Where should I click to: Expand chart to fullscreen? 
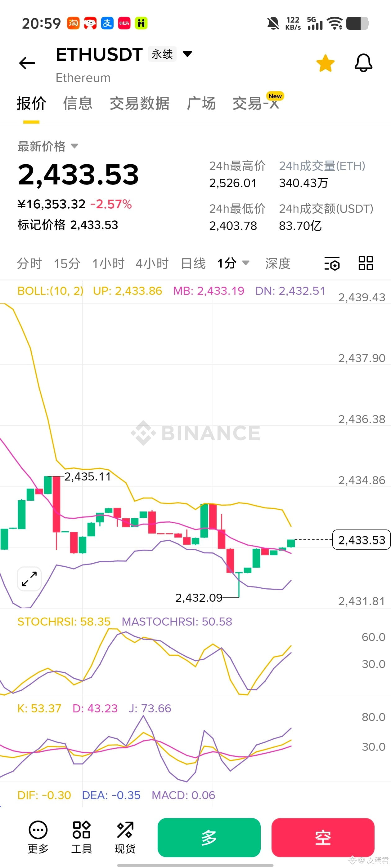29,579
